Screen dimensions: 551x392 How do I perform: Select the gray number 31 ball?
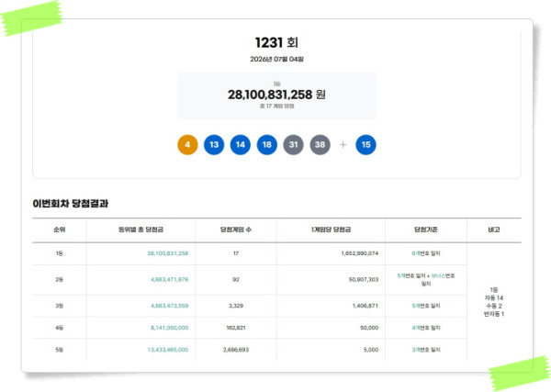click(294, 145)
